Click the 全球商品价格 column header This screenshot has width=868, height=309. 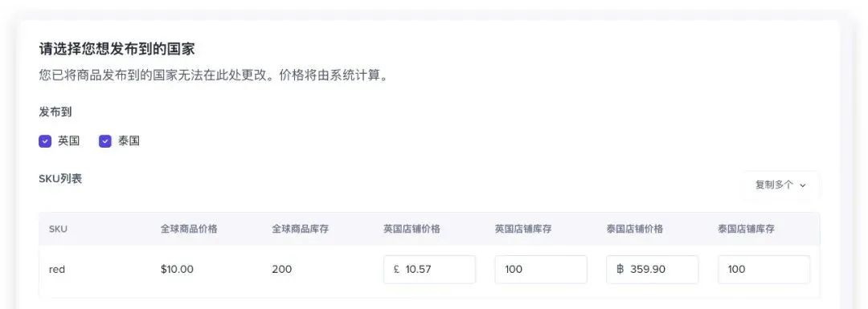[x=189, y=229]
